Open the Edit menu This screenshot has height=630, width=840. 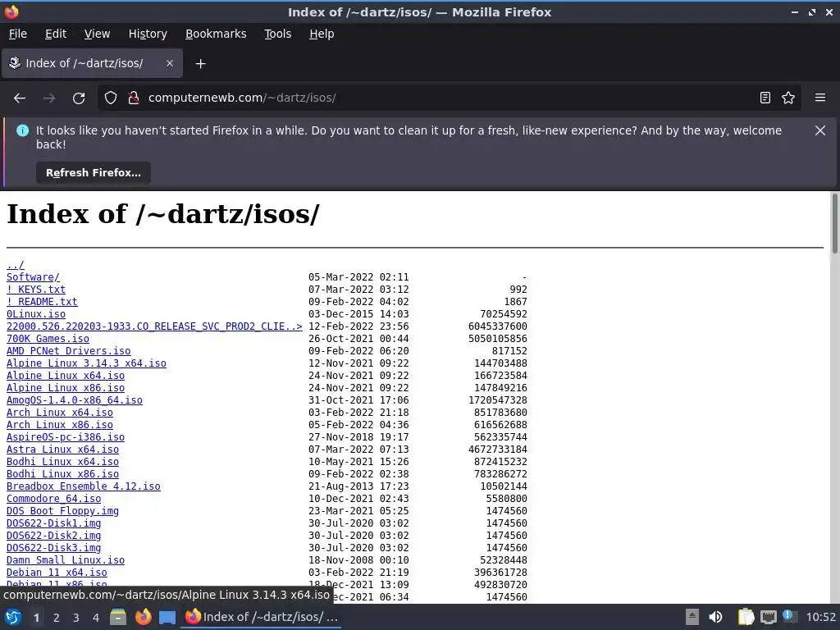[x=56, y=34]
